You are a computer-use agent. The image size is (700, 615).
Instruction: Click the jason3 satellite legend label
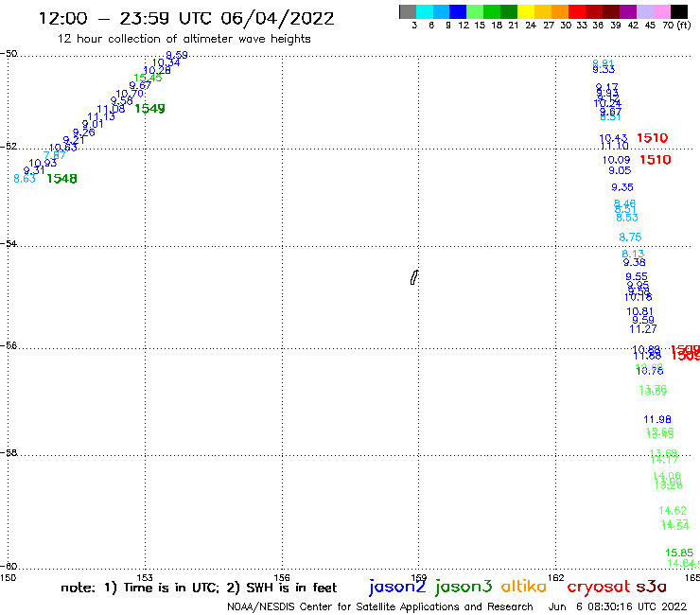(464, 587)
